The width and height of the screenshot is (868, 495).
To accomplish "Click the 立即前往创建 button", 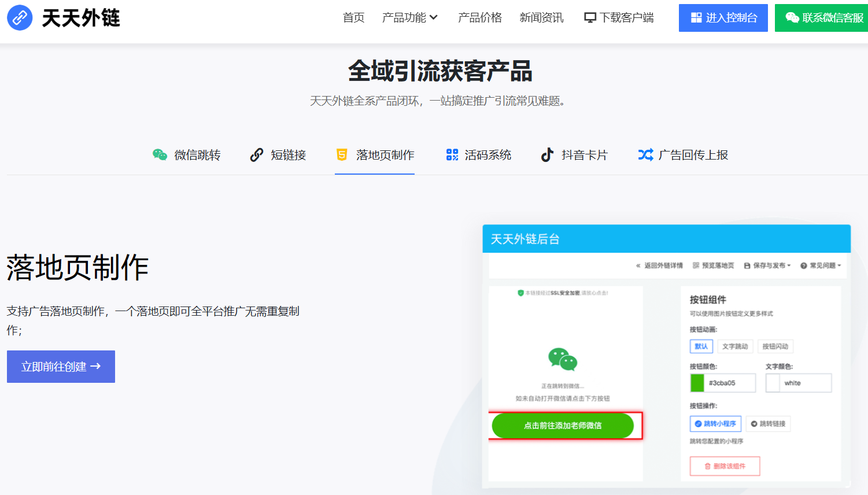I will [x=61, y=367].
